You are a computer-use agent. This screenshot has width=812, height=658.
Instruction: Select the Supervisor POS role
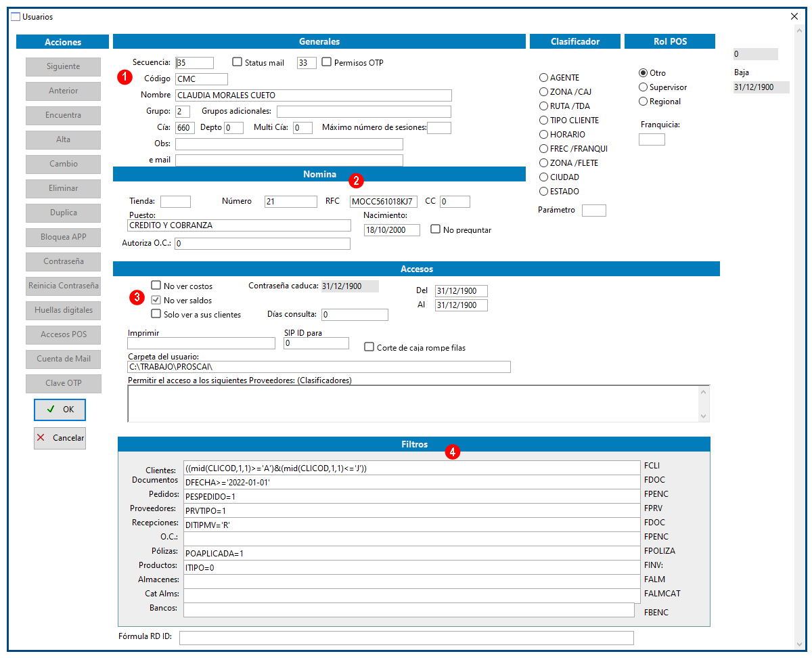(643, 87)
